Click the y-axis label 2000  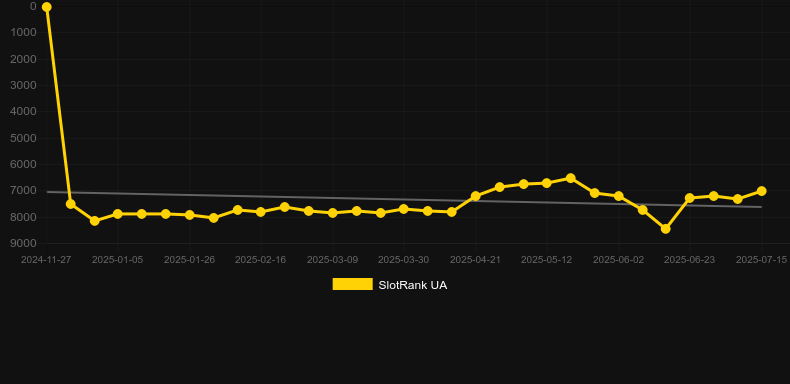click(x=24, y=59)
